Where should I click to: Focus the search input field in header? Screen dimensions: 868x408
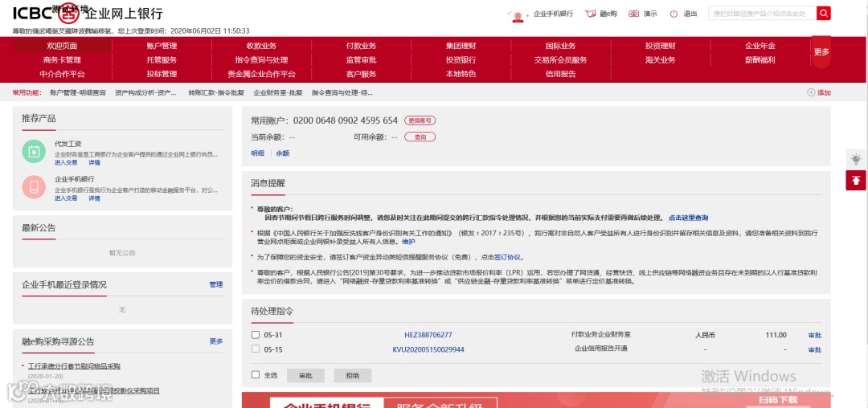click(762, 14)
